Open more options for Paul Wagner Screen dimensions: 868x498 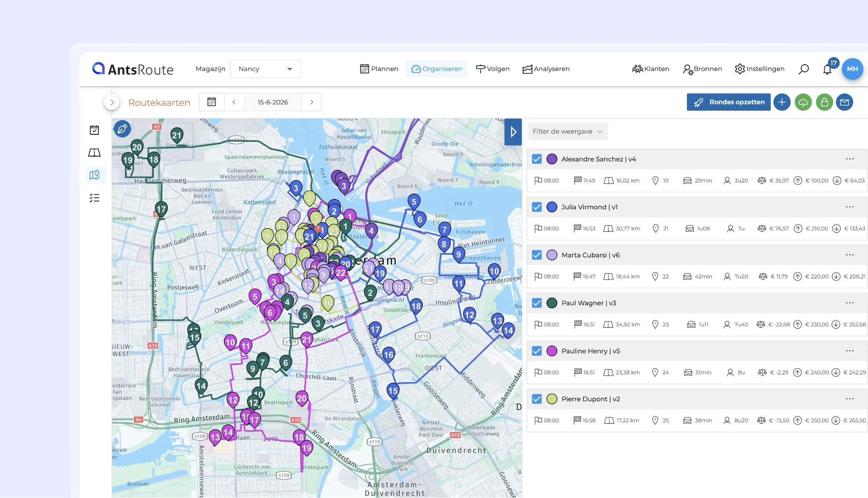coord(850,303)
